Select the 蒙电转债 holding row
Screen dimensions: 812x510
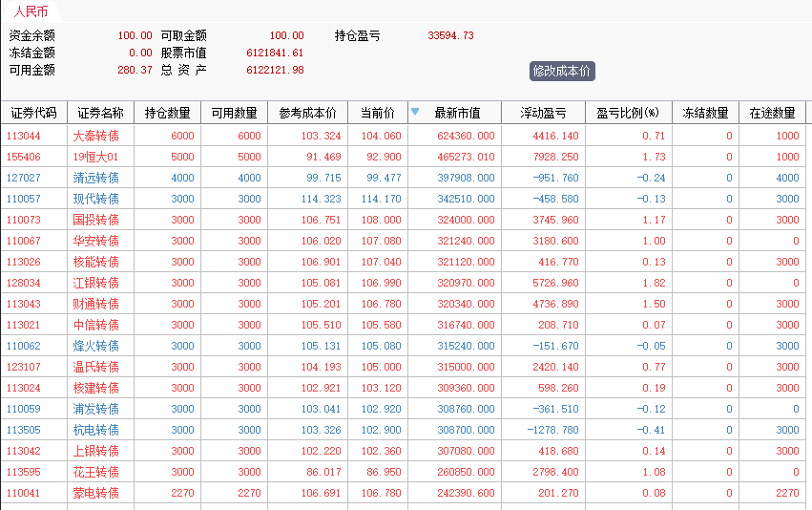tap(95, 493)
